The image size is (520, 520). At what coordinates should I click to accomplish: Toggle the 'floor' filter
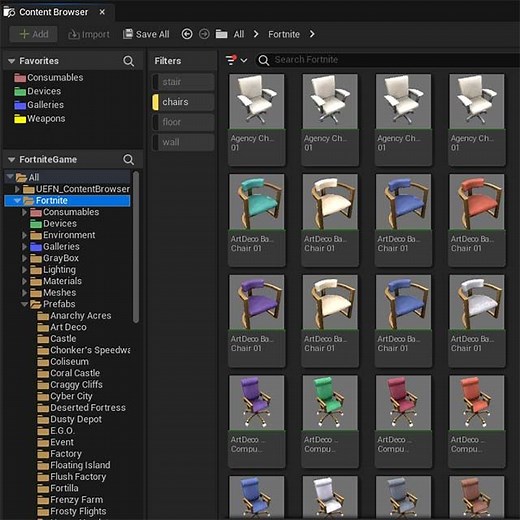coord(183,122)
